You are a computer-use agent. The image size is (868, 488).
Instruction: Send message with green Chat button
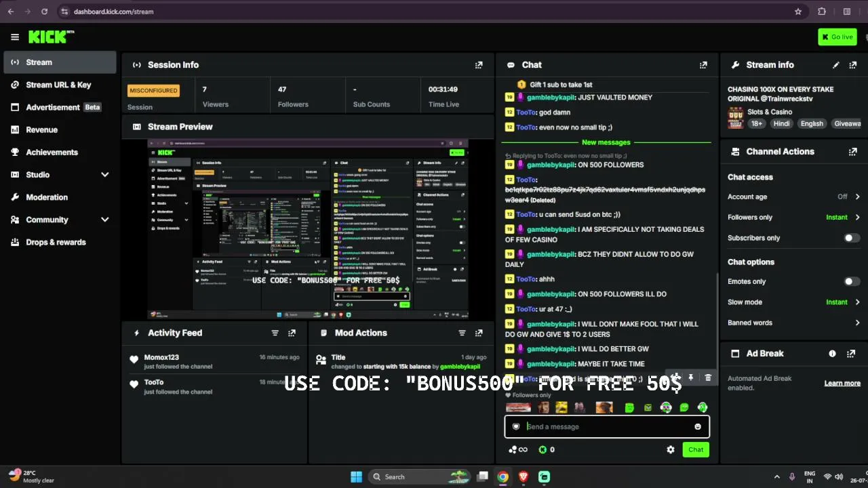696,449
